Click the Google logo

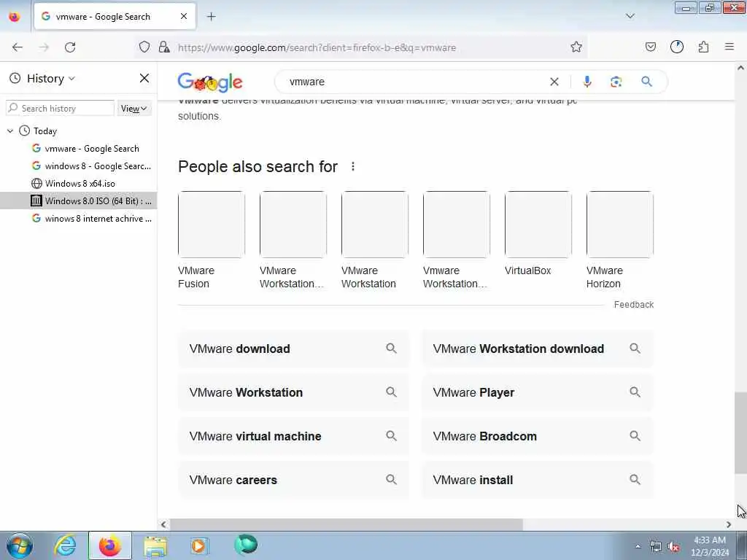(x=210, y=82)
